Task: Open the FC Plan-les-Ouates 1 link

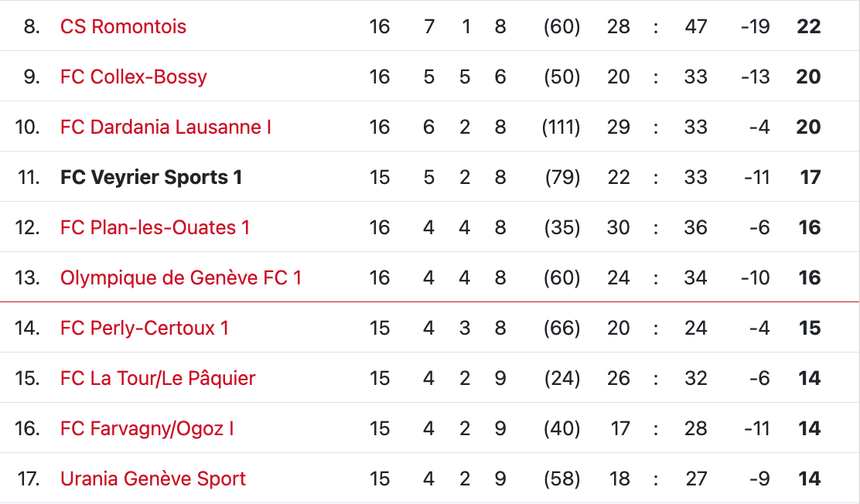Action: [x=155, y=227]
